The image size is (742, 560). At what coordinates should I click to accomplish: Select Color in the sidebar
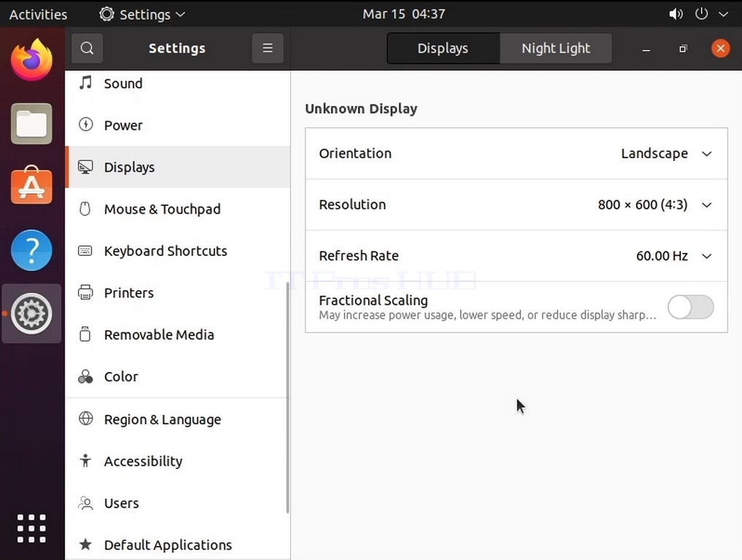[177, 376]
